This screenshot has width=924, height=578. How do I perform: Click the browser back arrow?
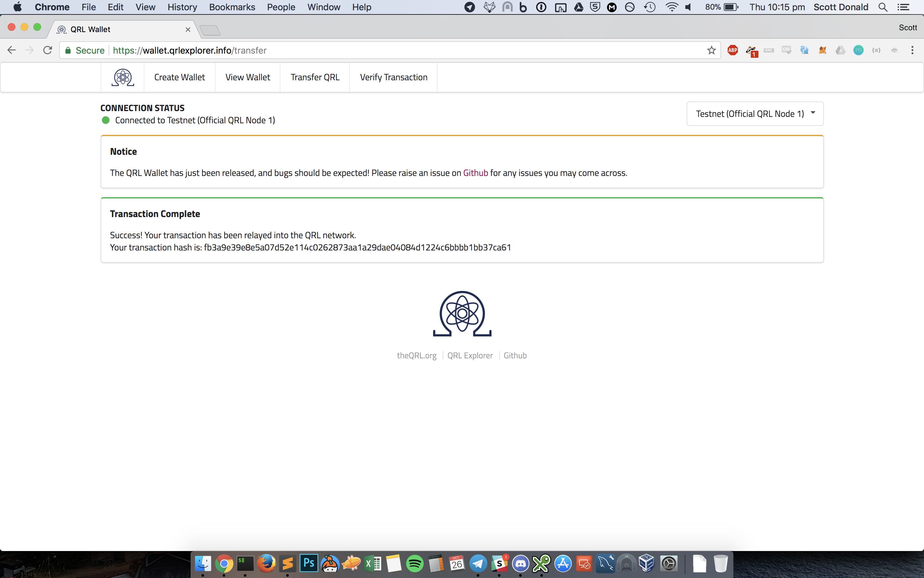point(12,50)
